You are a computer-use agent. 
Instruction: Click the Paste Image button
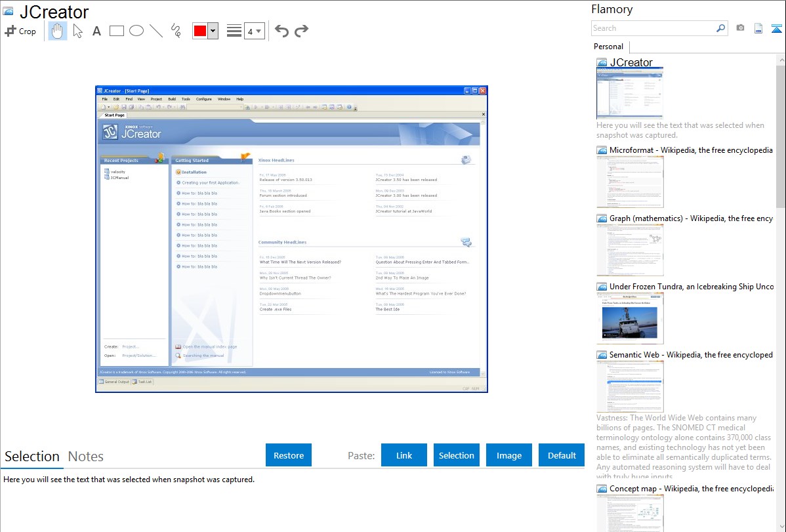pyautogui.click(x=508, y=455)
